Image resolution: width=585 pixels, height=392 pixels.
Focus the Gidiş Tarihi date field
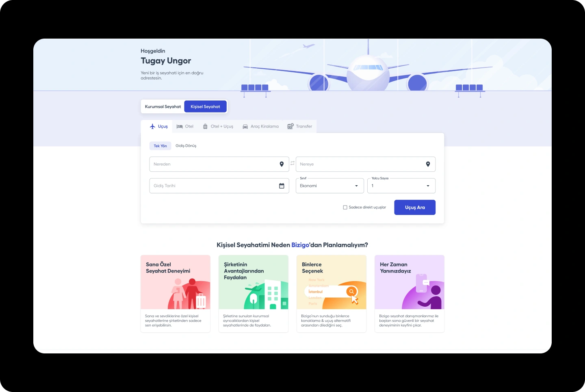point(219,186)
